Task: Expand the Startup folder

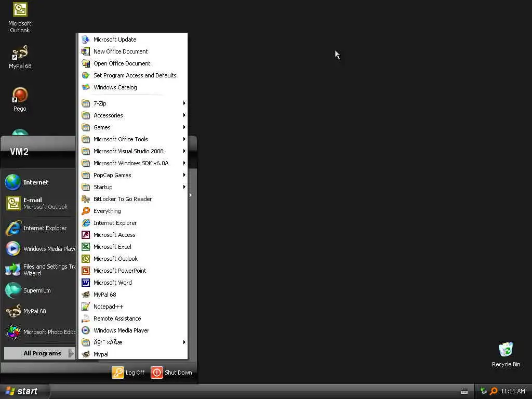Action: point(132,187)
